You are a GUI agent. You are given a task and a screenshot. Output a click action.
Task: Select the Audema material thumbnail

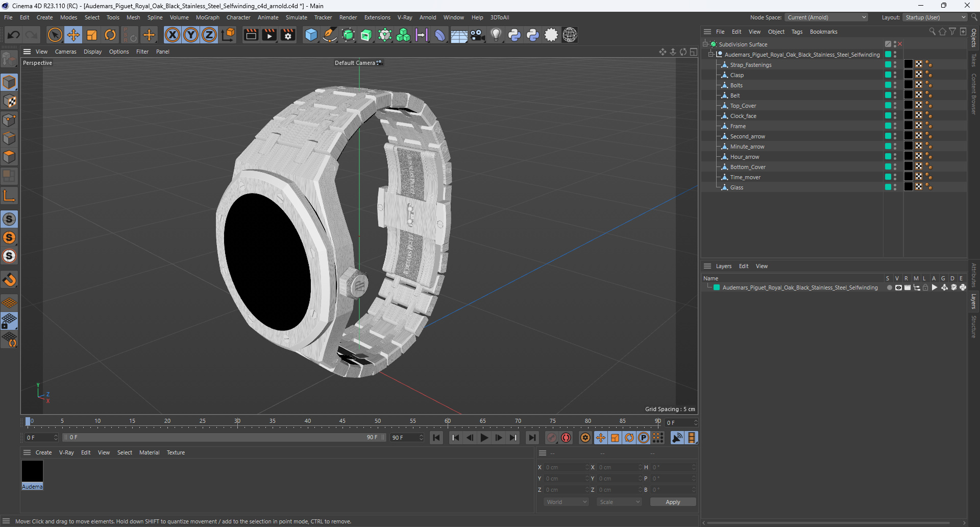tap(32, 471)
